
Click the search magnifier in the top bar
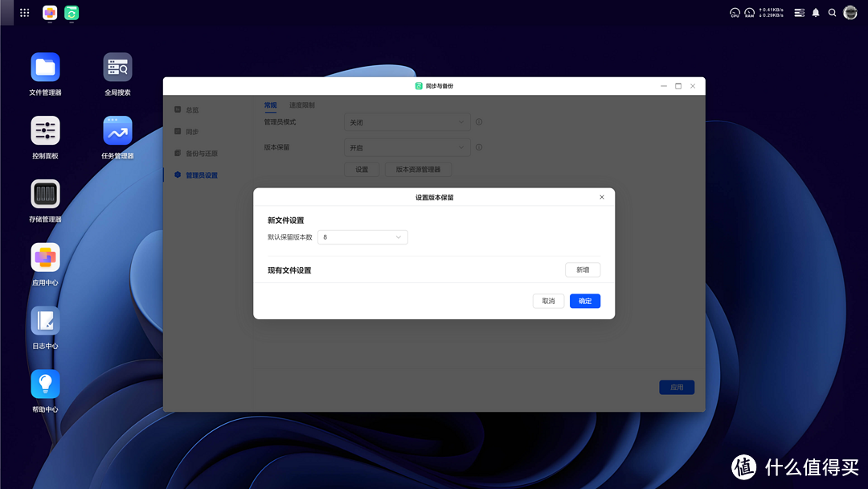(x=833, y=12)
